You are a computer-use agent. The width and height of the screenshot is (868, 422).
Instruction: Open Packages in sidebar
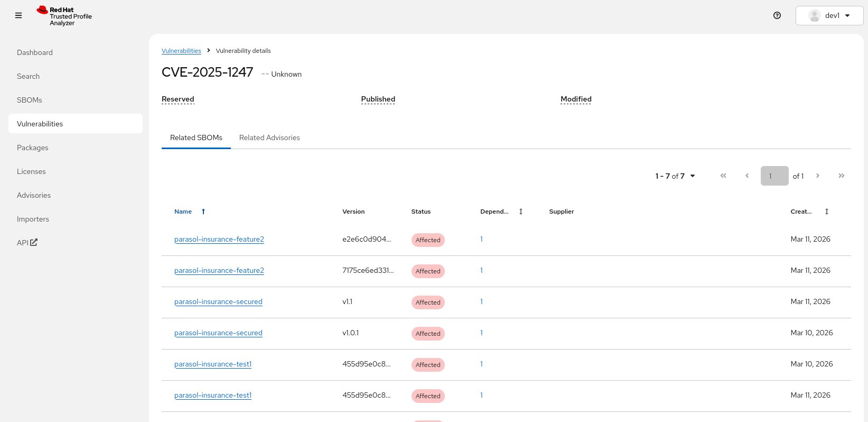pyautogui.click(x=76, y=148)
